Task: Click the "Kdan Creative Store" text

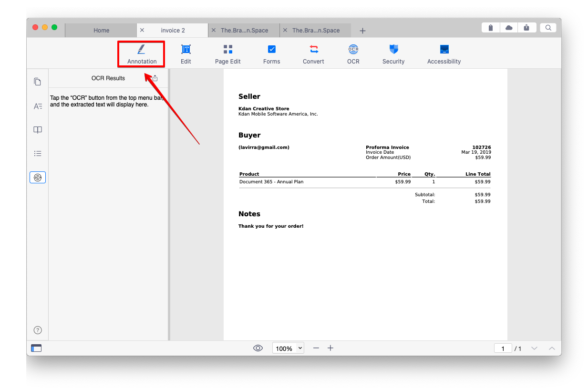Action: click(x=264, y=109)
